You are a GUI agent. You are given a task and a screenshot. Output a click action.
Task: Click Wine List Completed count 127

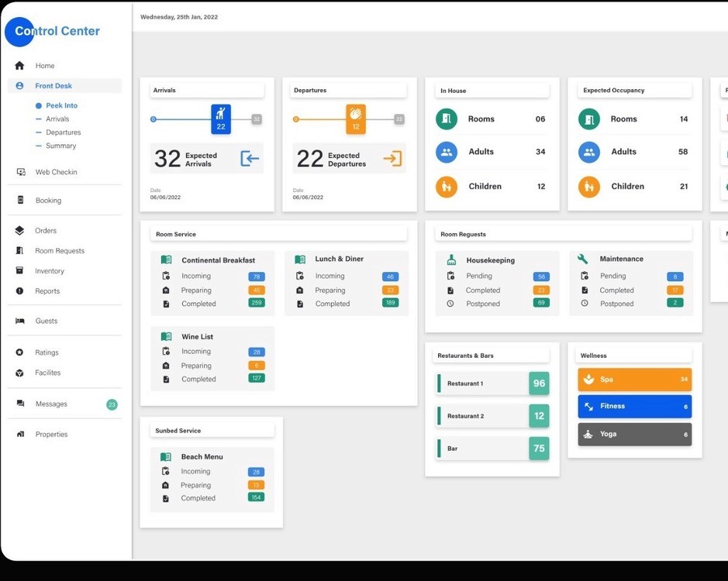(257, 378)
